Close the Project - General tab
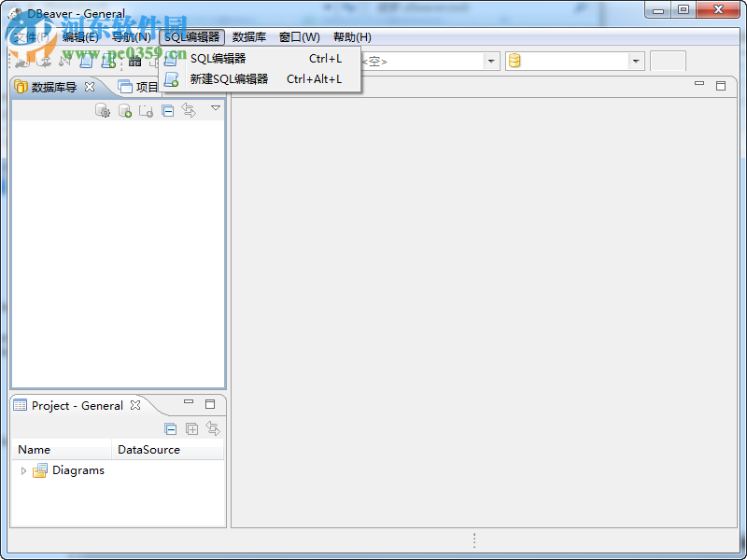Viewport: 747px width, 560px height. [135, 405]
